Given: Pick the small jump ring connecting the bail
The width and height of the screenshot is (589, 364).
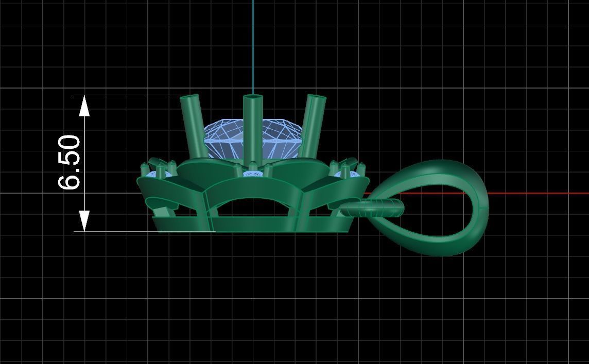Looking at the screenshot, I should tap(372, 208).
